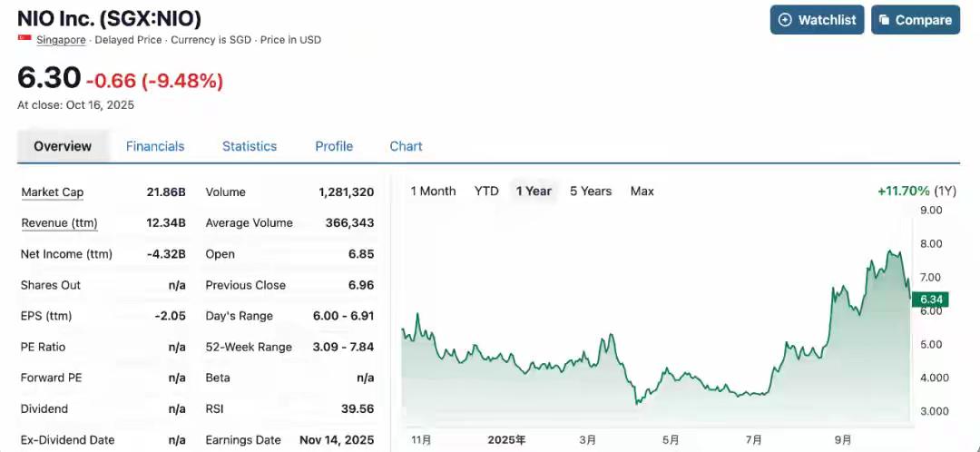Screen dimensions: 980x452
Task: Switch chart range to YTD
Action: [x=486, y=192]
